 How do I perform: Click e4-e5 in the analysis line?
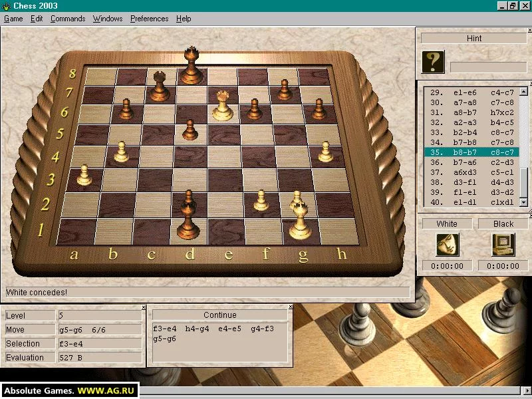pos(229,329)
